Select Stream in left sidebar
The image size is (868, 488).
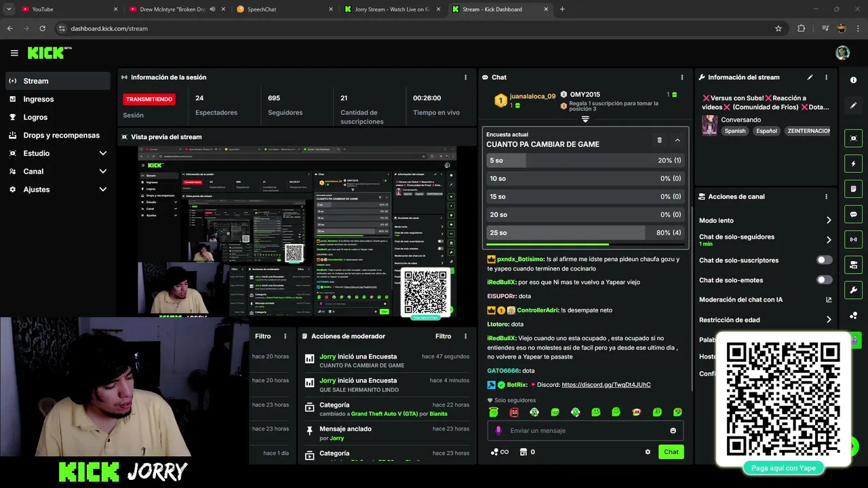tap(58, 81)
